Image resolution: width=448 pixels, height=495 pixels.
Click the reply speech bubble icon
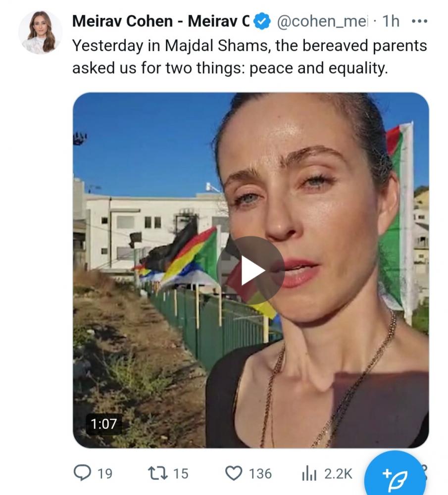click(x=82, y=473)
